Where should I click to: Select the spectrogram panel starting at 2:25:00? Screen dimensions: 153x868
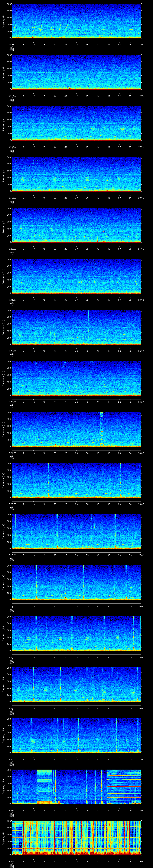click(x=76, y=481)
